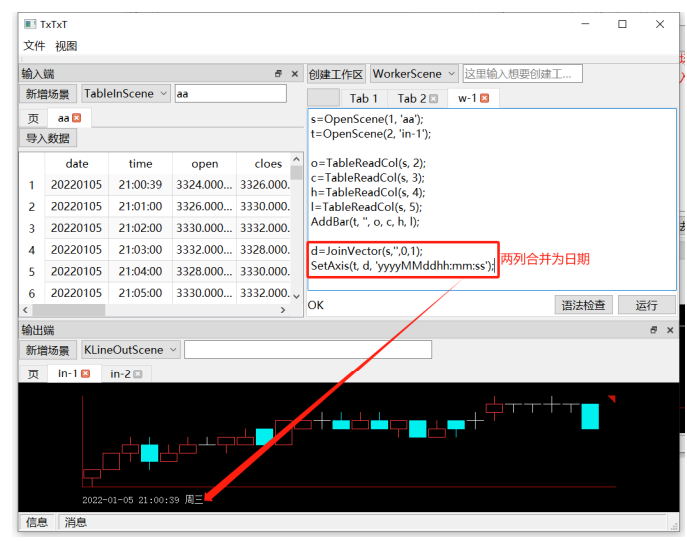This screenshot has width=687, height=541.
Task: Click the blank tab before Tab 1
Action: pyautogui.click(x=323, y=98)
